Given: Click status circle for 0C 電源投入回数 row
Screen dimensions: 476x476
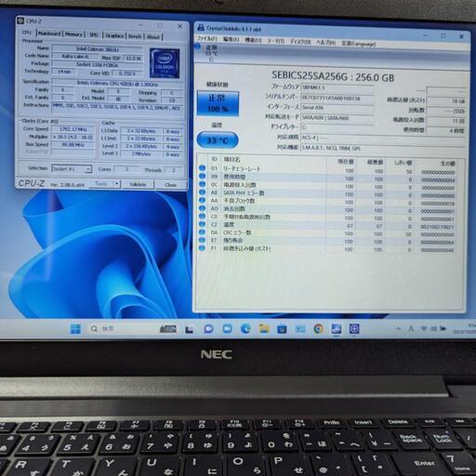Looking at the screenshot, I should pyautogui.click(x=202, y=184).
